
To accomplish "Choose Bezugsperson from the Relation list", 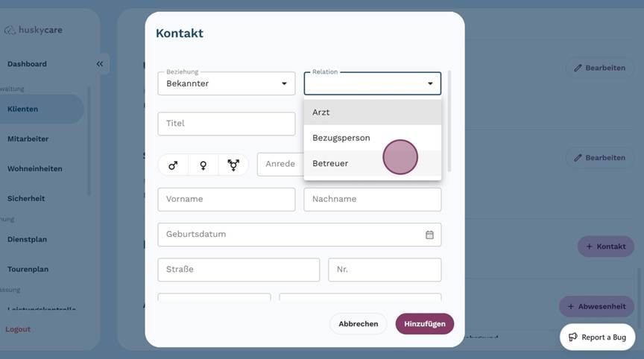I will tap(373, 138).
